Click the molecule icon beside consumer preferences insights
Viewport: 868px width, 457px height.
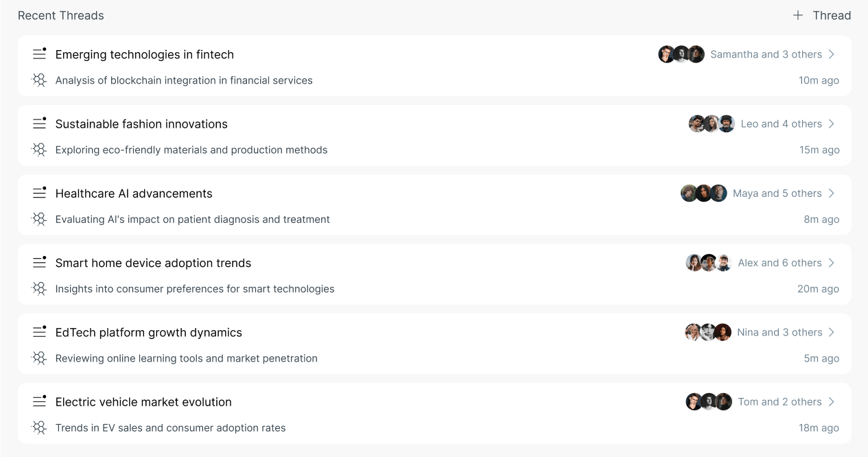point(40,289)
